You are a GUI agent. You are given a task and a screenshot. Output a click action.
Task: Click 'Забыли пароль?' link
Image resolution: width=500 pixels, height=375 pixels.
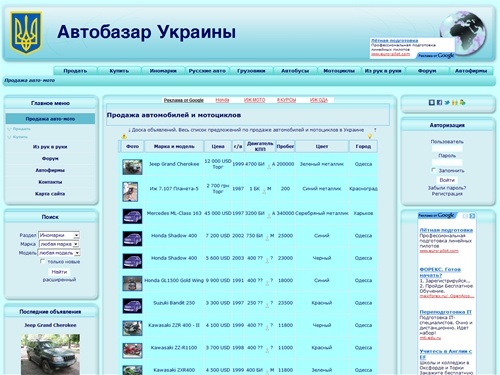click(447, 188)
